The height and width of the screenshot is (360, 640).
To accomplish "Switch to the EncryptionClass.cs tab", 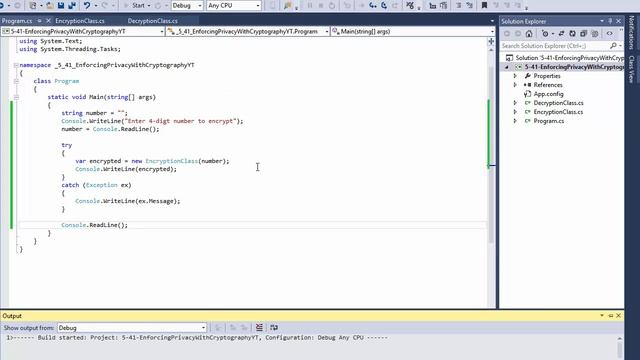I will (80, 21).
